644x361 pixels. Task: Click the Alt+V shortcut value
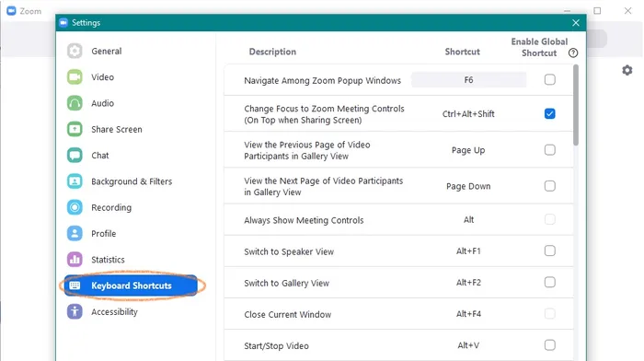pyautogui.click(x=468, y=345)
